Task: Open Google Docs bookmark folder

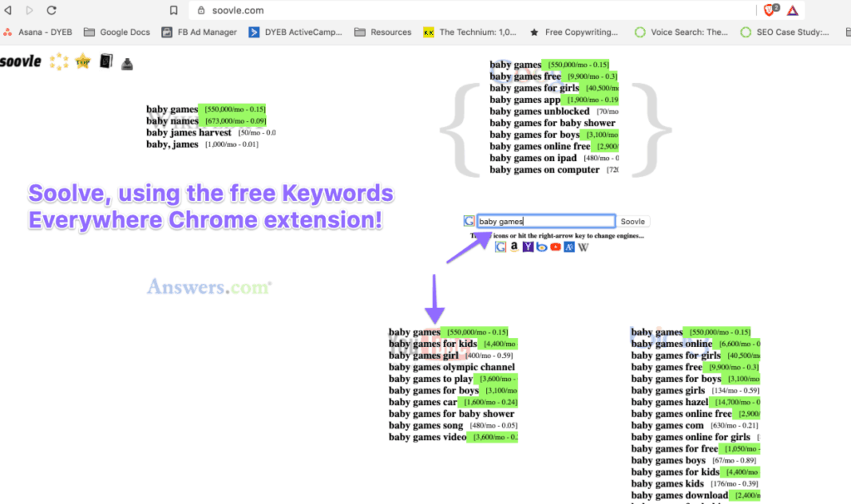Action: (116, 32)
